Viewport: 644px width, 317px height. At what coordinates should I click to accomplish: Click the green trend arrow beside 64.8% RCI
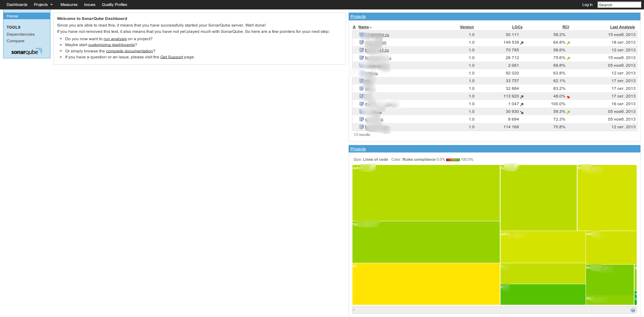(568, 43)
